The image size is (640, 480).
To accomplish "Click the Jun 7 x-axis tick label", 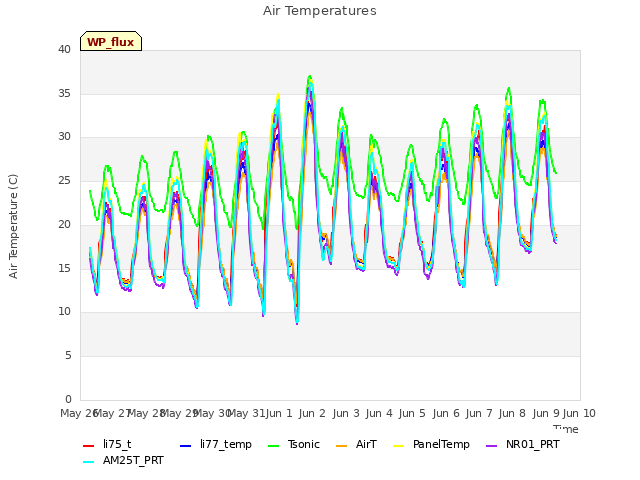I will [479, 413].
